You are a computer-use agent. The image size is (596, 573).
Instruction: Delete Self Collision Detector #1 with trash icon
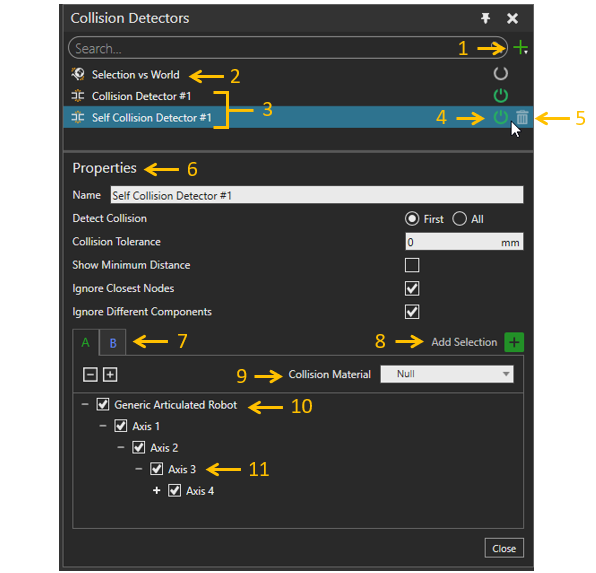522,117
